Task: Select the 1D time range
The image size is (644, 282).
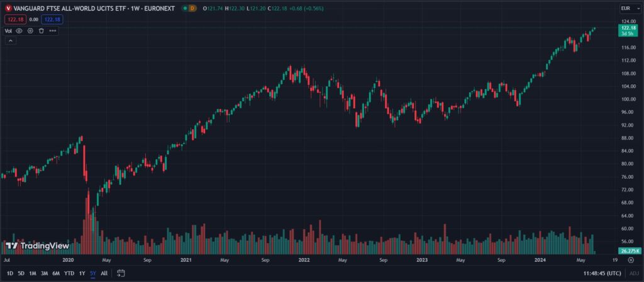Action: (x=10, y=273)
